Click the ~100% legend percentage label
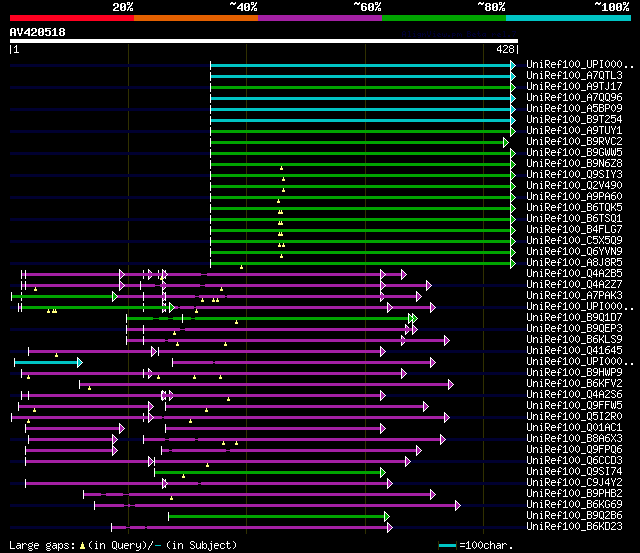The height and width of the screenshot is (553, 640). click(x=611, y=7)
